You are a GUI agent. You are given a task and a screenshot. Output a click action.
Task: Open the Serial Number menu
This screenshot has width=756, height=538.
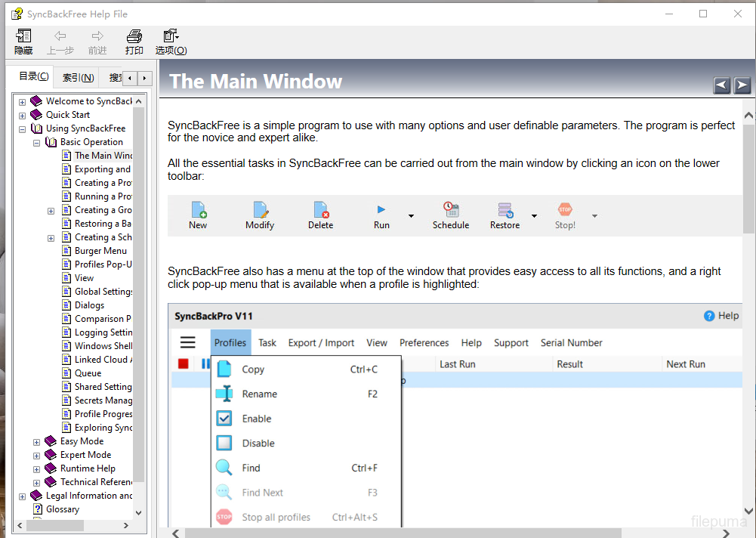(x=571, y=342)
